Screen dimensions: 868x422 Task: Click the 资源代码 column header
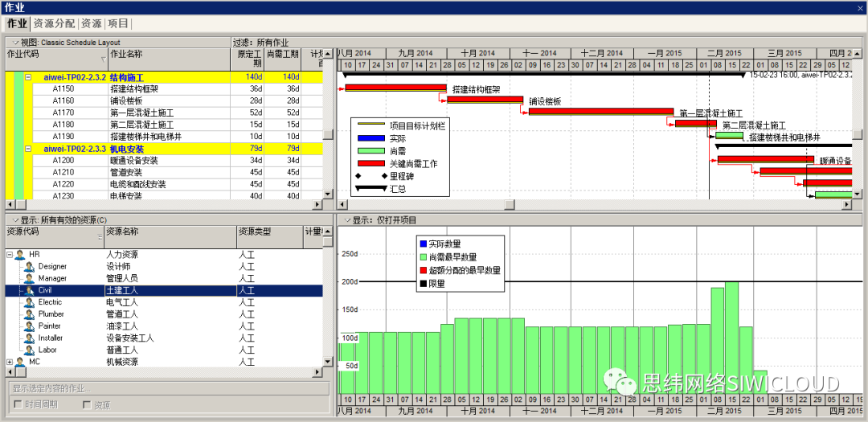pos(55,236)
